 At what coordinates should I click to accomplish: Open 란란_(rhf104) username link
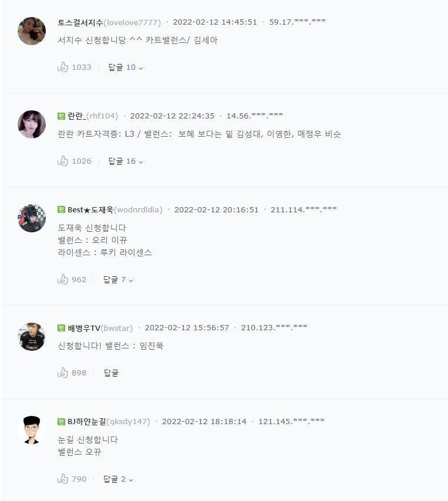pos(93,116)
